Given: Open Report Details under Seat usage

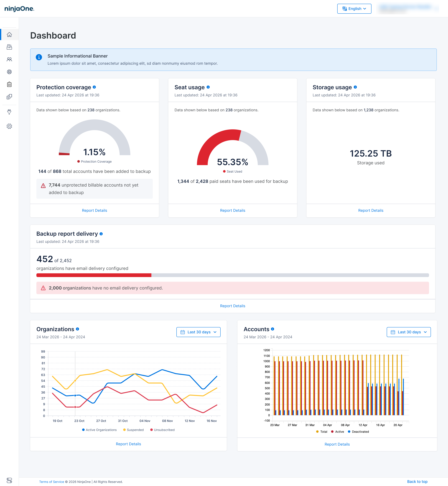Looking at the screenshot, I should tap(233, 211).
